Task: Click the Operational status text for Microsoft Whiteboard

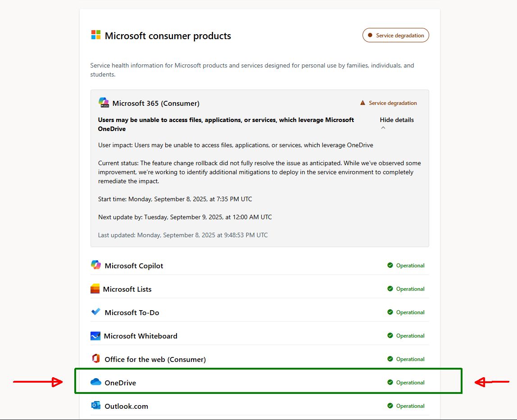Action: click(x=410, y=336)
